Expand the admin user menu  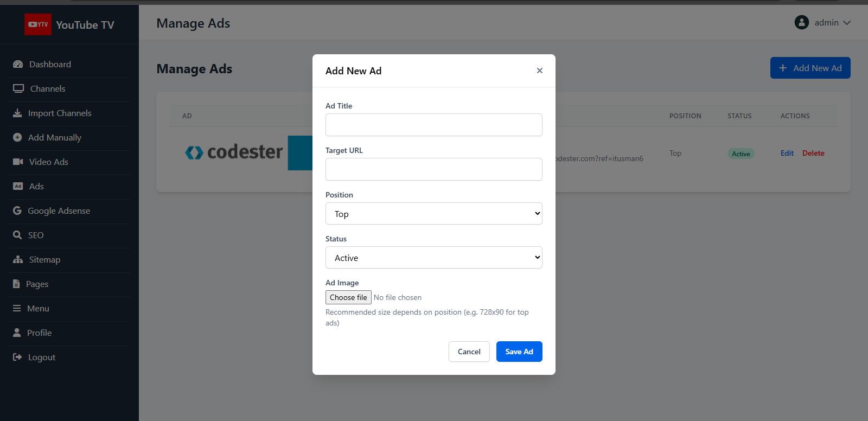tap(822, 23)
